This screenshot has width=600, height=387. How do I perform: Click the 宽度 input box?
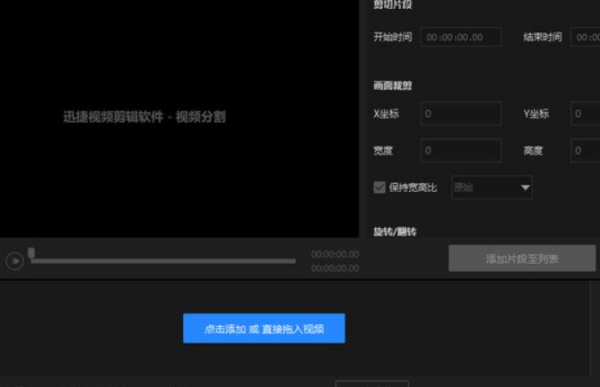(461, 150)
